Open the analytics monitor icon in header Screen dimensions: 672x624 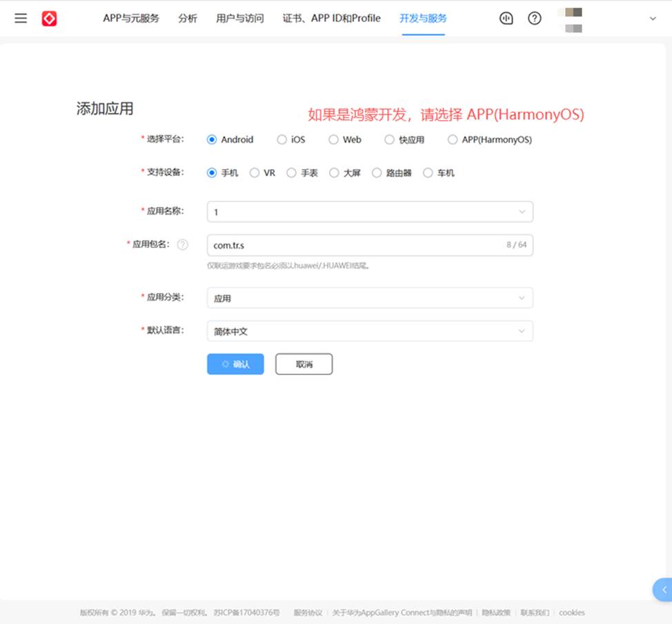coord(506,19)
